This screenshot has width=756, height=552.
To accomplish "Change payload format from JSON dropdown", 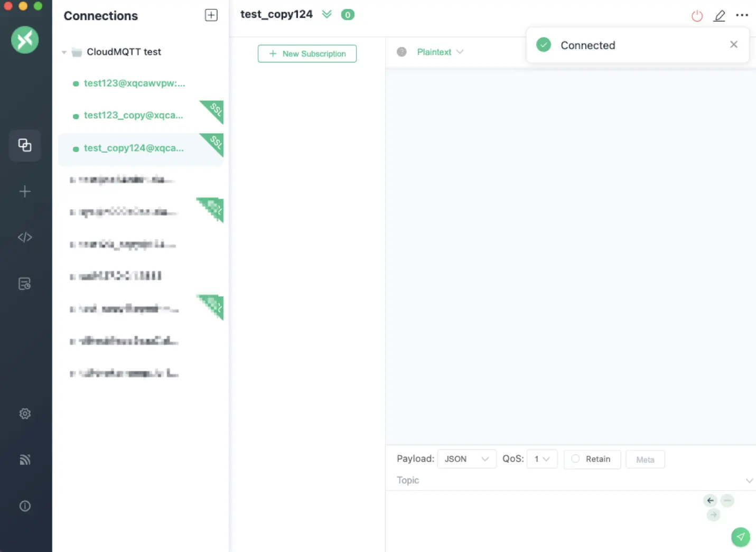I will click(466, 459).
